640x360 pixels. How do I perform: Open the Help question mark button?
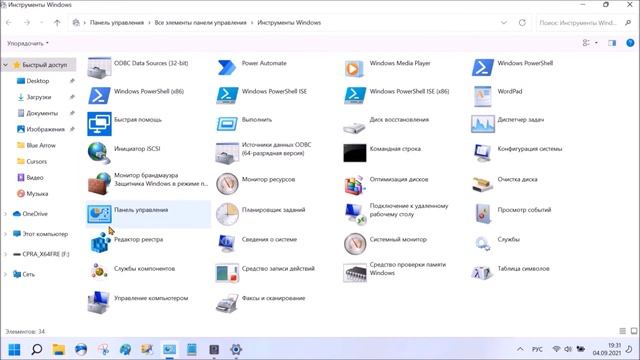tap(630, 43)
